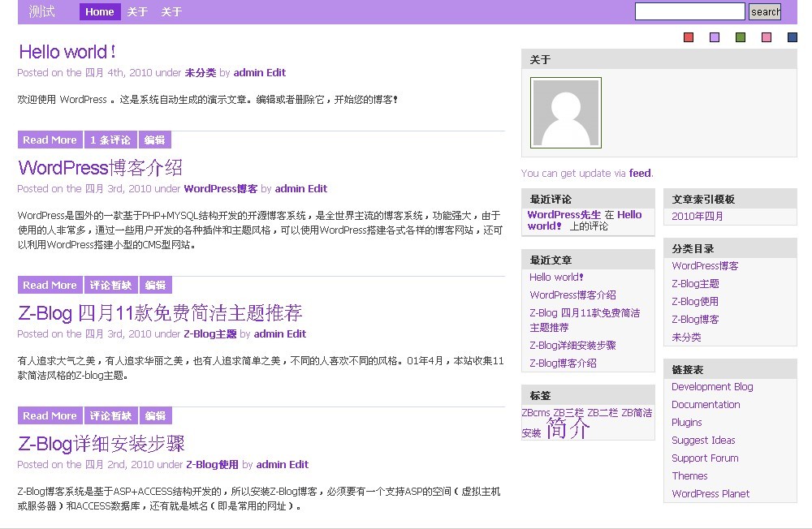The height and width of the screenshot is (529, 812).
Task: Open Z-Blog主题 in 分类目录 list
Action: (x=696, y=284)
